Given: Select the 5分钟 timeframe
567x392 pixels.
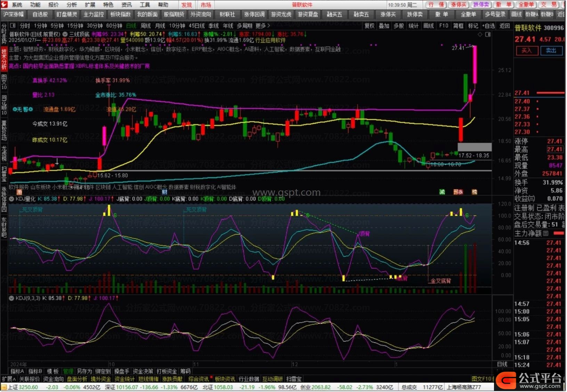Looking at the screenshot, I should click(57, 26).
